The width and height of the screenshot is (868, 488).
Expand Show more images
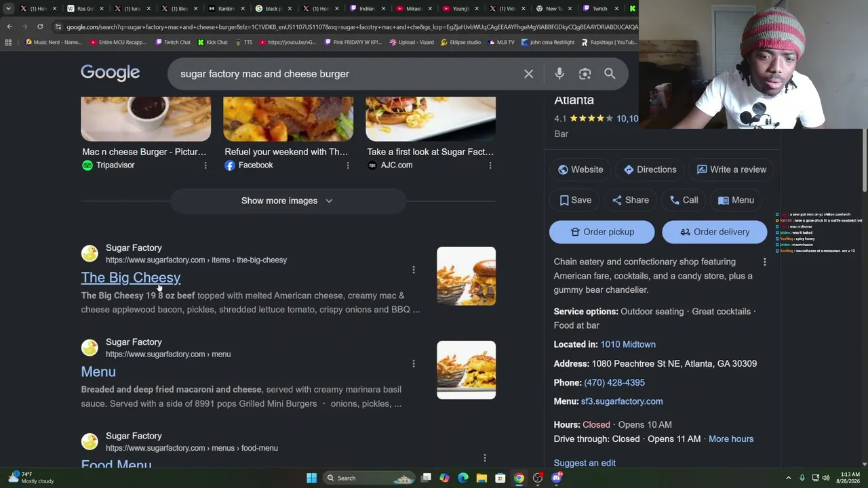pyautogui.click(x=288, y=201)
